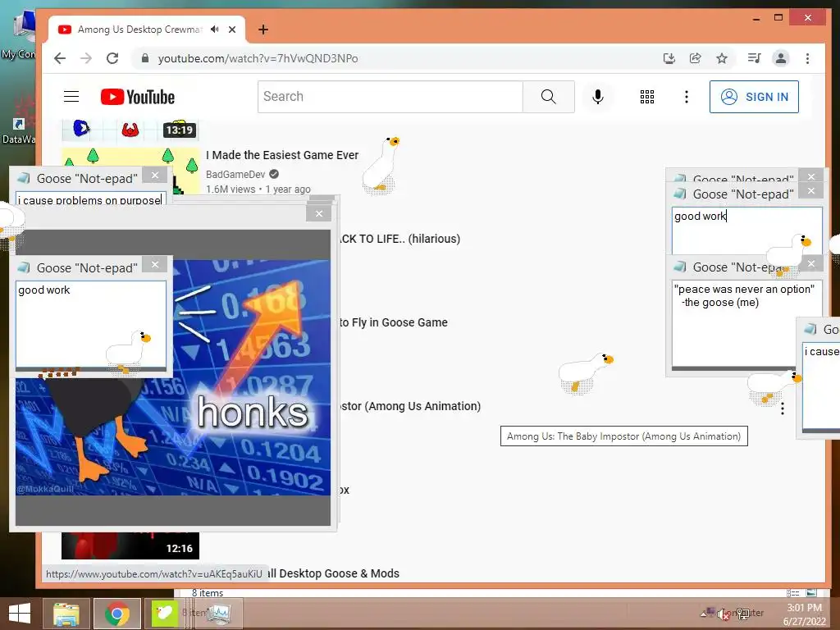Bookmark this page with the star icon
The height and width of the screenshot is (630, 840).
point(722,58)
